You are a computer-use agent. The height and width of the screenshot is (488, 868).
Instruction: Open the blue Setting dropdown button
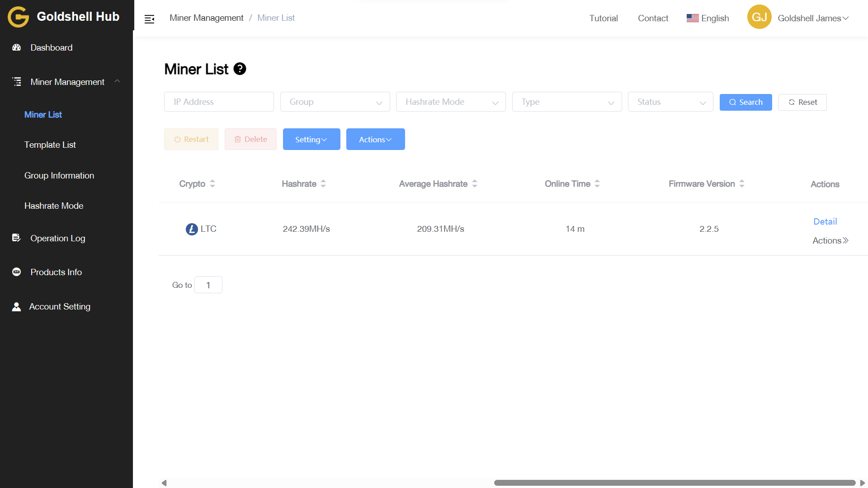(x=311, y=140)
